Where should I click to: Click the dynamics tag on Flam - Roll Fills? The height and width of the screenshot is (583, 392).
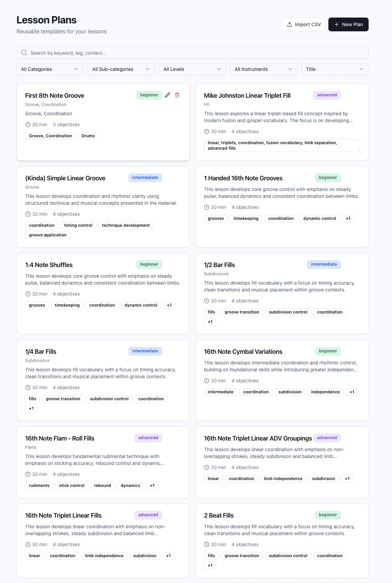130,486
